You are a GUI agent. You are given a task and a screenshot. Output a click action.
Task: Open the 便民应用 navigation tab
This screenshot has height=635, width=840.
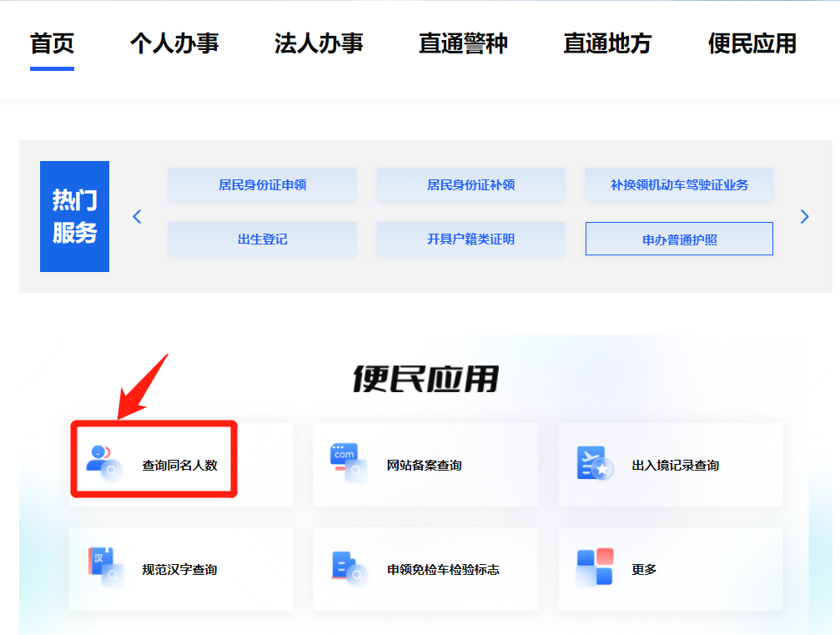[x=752, y=43]
